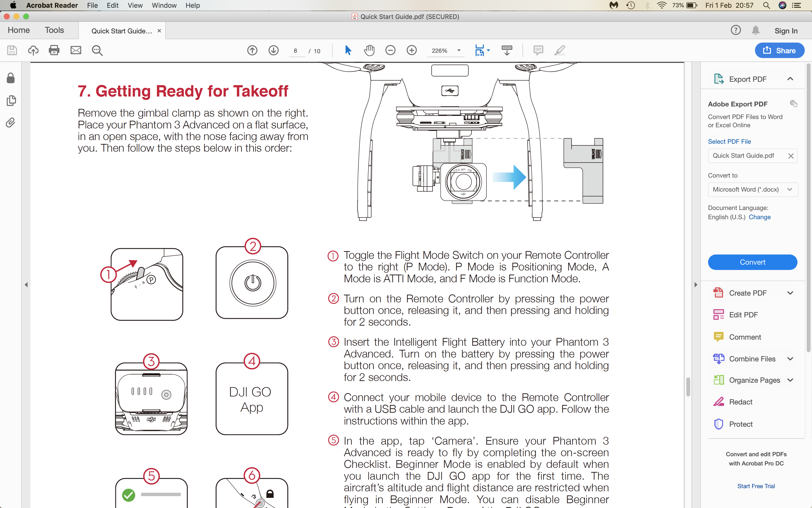Open Redact tool

740,402
